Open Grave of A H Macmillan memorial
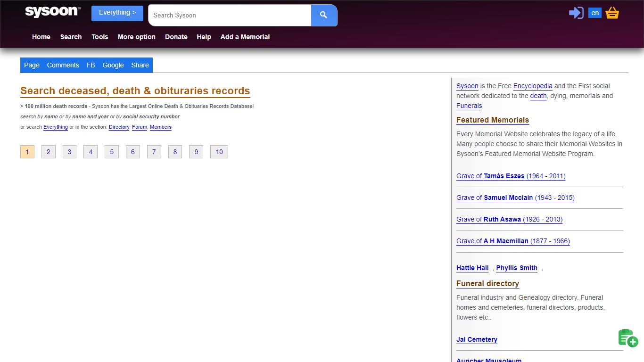 [x=513, y=241]
